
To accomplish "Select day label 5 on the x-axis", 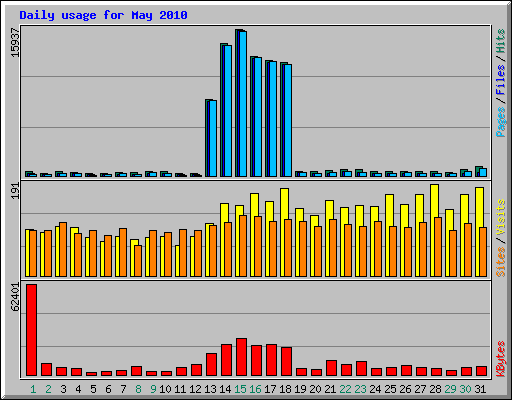I will (x=93, y=389).
